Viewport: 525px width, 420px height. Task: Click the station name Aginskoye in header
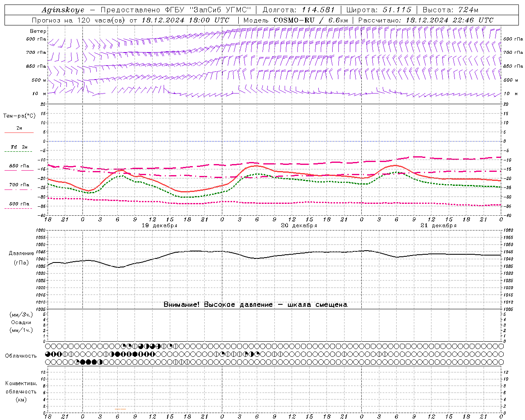coord(63,10)
